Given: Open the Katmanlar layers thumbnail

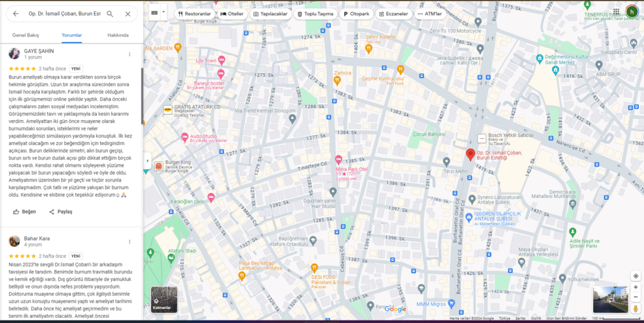Looking at the screenshot, I should coord(164,300).
